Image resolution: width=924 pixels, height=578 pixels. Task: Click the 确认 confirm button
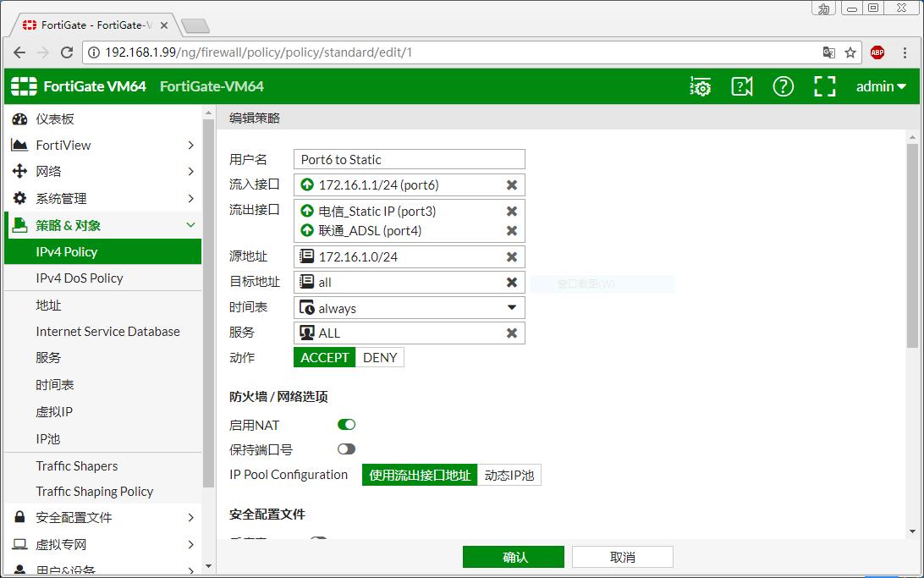(x=513, y=556)
